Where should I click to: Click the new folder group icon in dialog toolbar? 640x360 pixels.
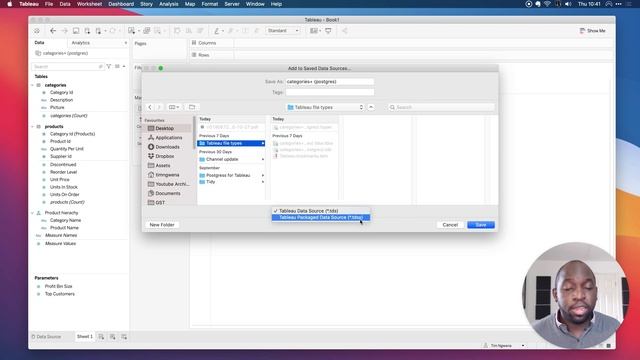coord(192,107)
